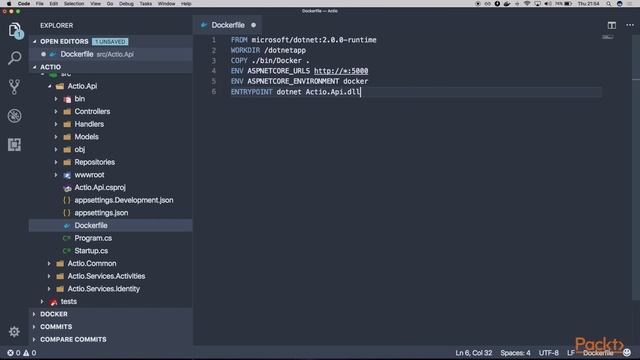640x360 pixels.
Task: Click Ln 6, Col 32 in status bar
Action: point(473,353)
